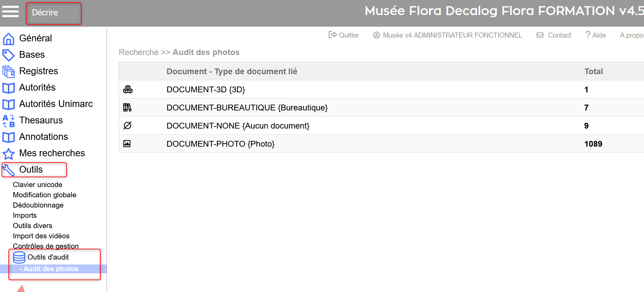
Task: Open the hamburger menu icon
Action: point(10,11)
